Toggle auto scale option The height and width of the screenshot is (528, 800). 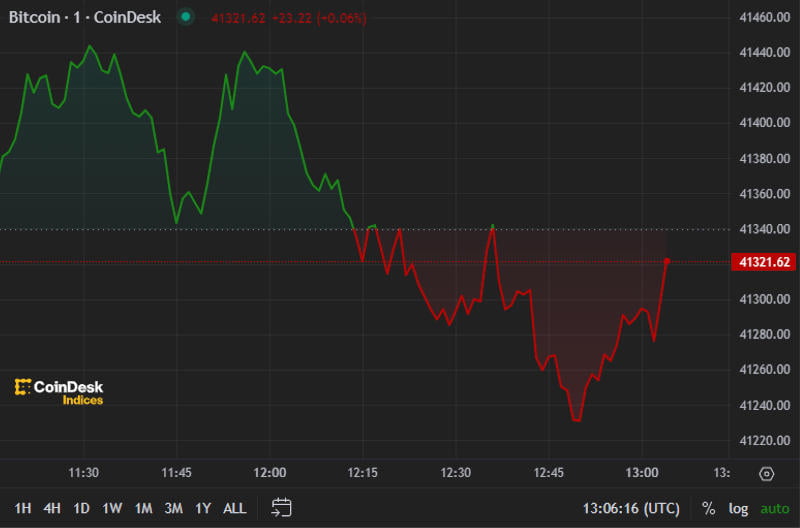[773, 508]
